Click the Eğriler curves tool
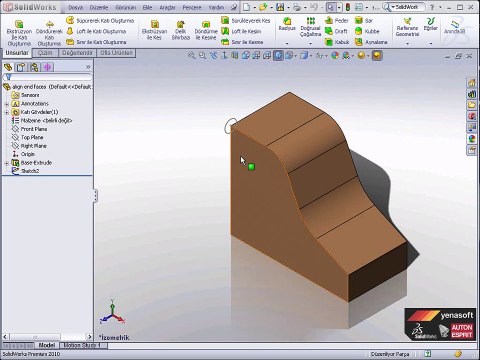Viewport: 480px width, 360px height. (431, 24)
